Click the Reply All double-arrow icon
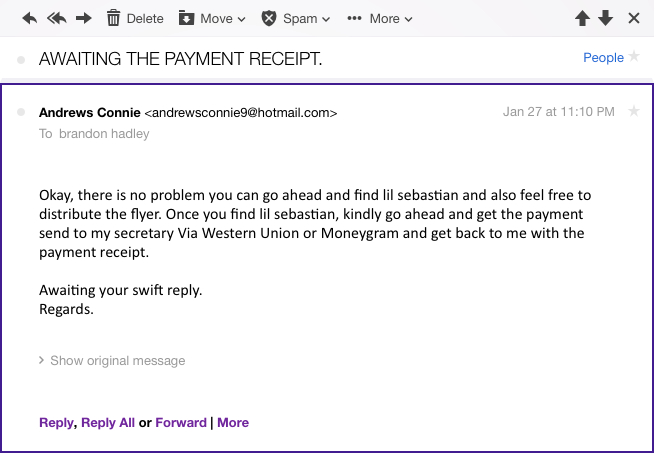 tap(57, 18)
